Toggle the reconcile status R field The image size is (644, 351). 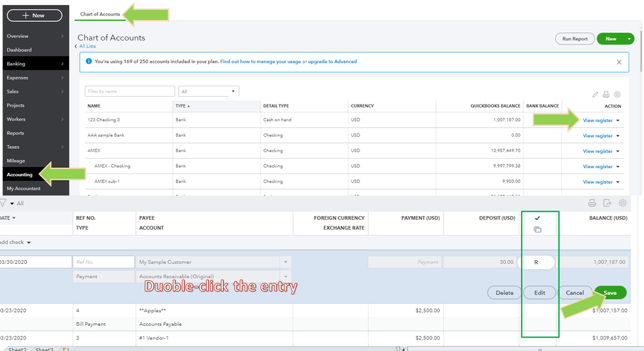tap(536, 262)
